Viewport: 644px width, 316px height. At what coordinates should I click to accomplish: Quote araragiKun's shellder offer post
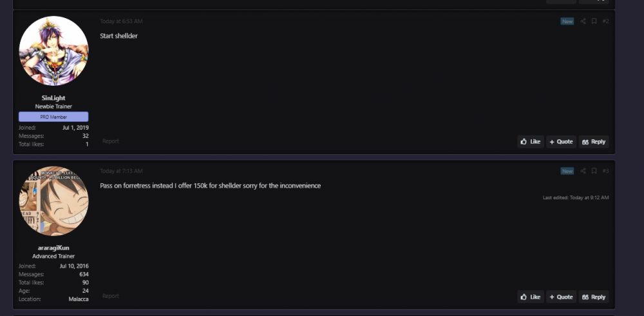(x=561, y=297)
